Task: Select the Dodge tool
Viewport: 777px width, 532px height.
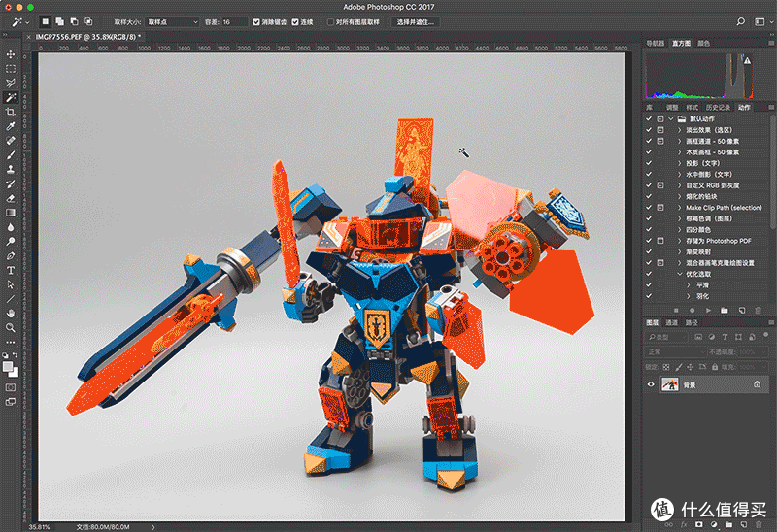Action: 11,242
